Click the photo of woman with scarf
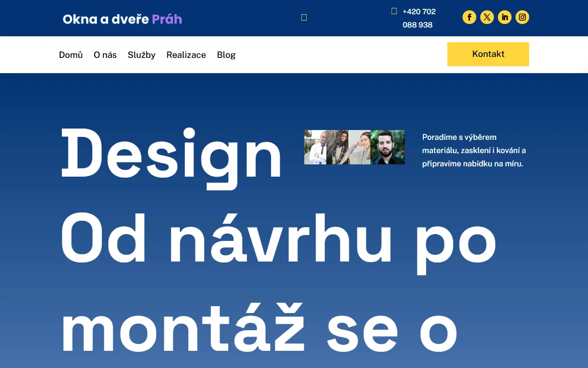588x368 pixels. click(337, 147)
